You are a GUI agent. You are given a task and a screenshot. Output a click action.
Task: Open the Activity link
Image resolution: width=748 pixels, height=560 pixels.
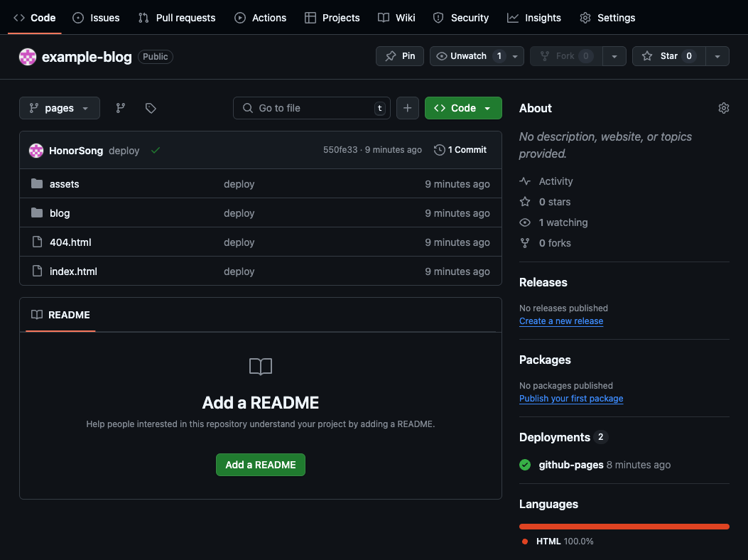[555, 181]
